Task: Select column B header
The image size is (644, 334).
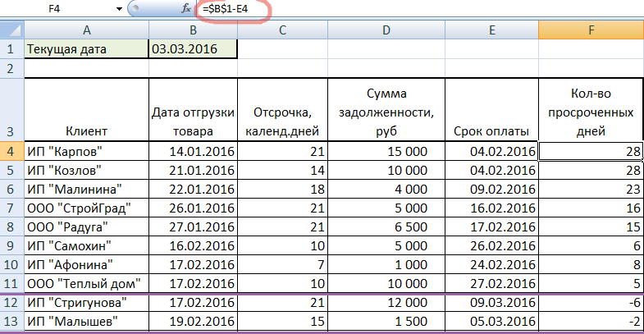Action: tap(194, 30)
